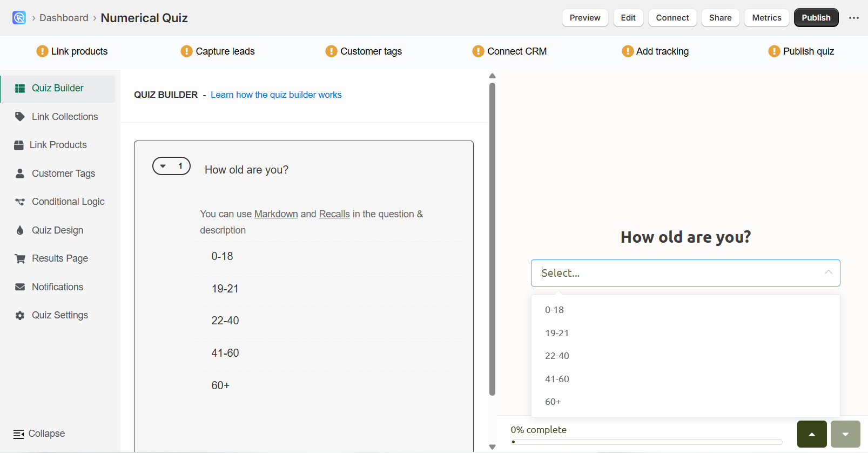Open the quiz builder help link

point(276,95)
